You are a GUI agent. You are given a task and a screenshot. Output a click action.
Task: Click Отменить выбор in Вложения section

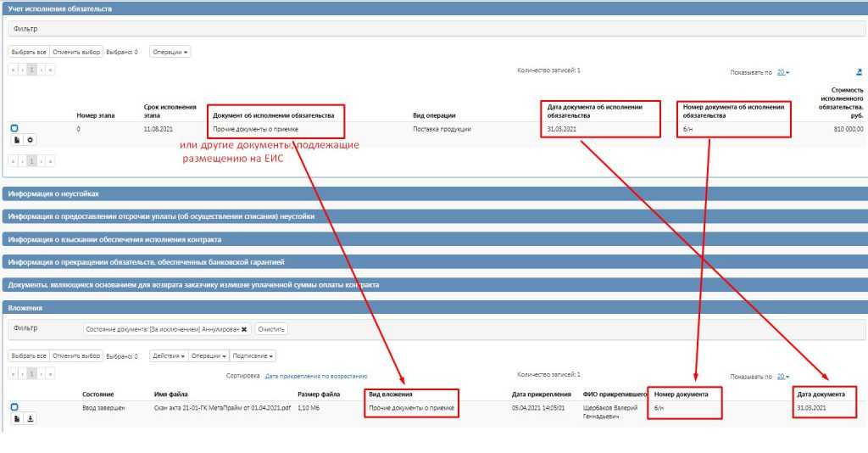76,356
